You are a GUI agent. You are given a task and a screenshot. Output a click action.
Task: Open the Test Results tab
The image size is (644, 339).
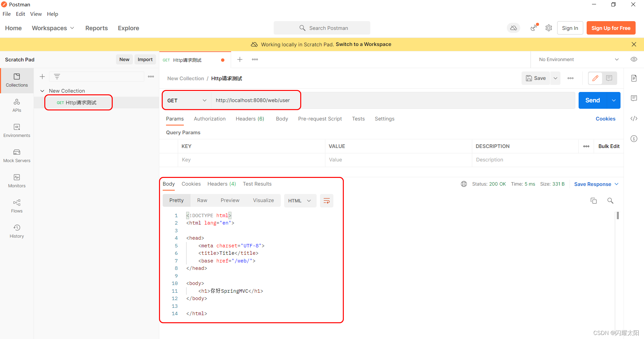click(257, 184)
